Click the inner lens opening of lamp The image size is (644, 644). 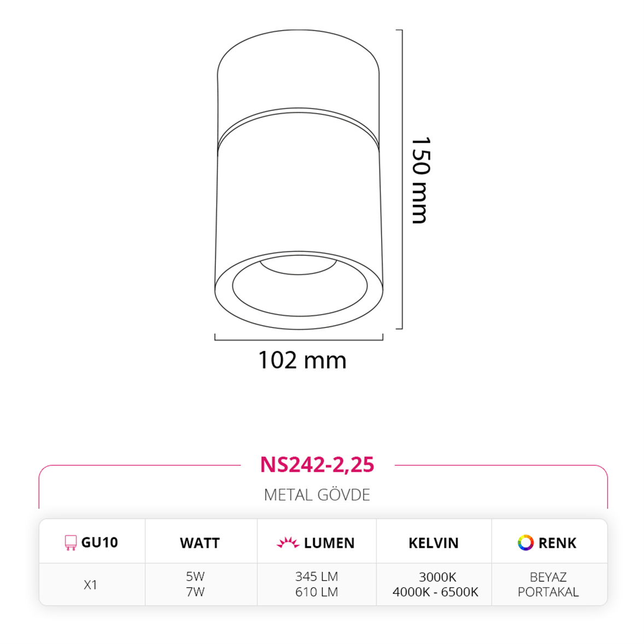tap(300, 285)
